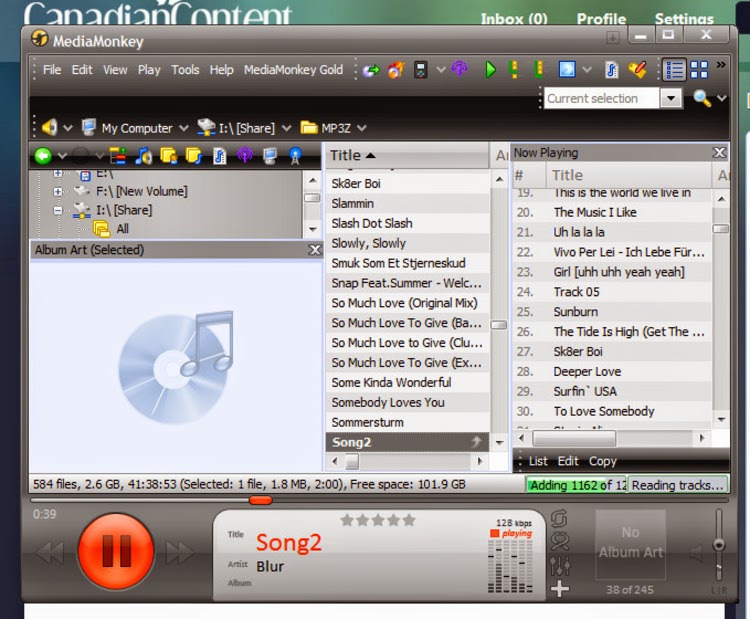Click the tag edit pencil icon
The height and width of the screenshot is (619, 750).
(638, 70)
